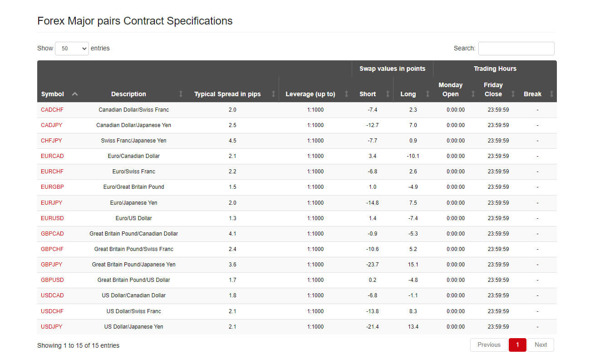Select the USDJPY symbol link
This screenshot has height=364, width=590.
(x=52, y=327)
